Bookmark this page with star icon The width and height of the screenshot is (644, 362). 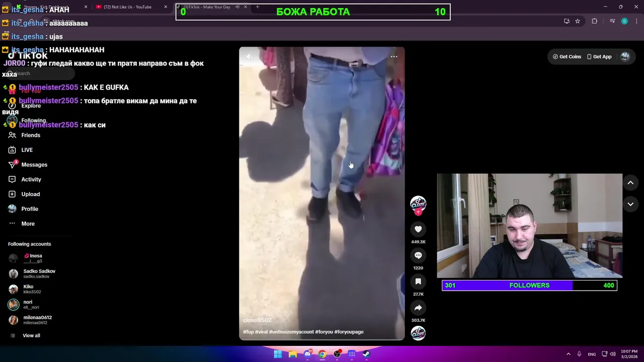pos(578,21)
